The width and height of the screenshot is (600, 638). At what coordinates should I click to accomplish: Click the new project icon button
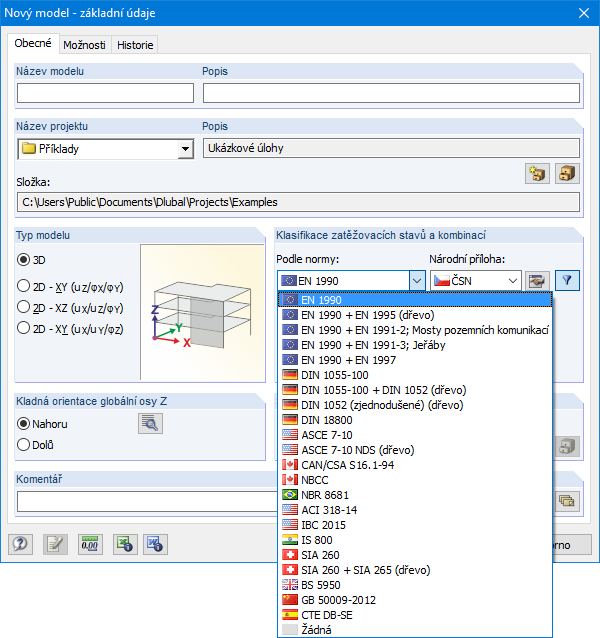(537, 174)
